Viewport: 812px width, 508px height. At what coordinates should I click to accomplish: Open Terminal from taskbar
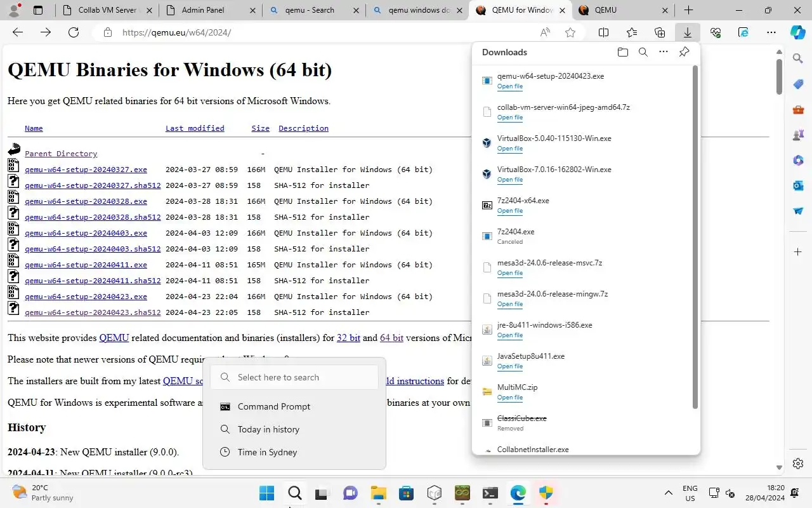(x=490, y=493)
